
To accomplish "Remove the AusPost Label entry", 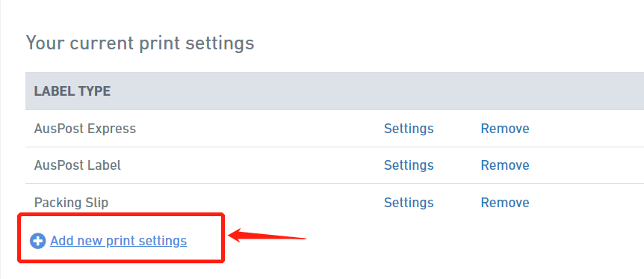I will pyautogui.click(x=505, y=165).
